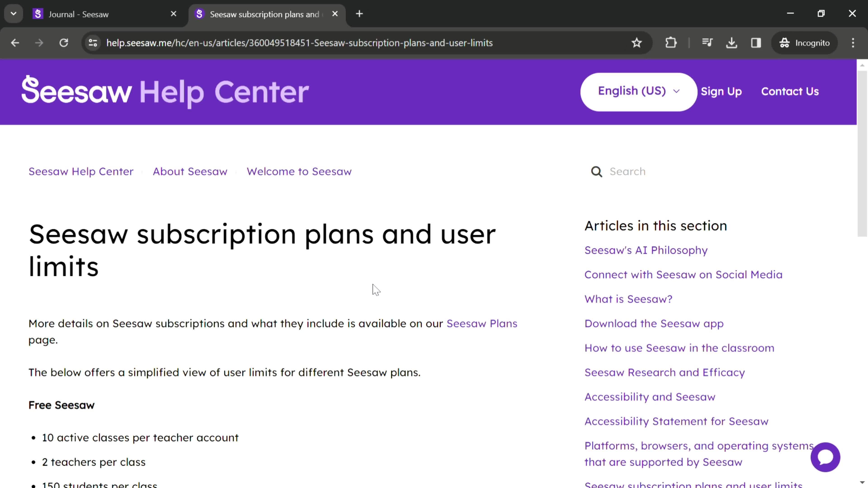Open Platforms, browsers, and operating systems article
868x488 pixels.
[x=699, y=454]
